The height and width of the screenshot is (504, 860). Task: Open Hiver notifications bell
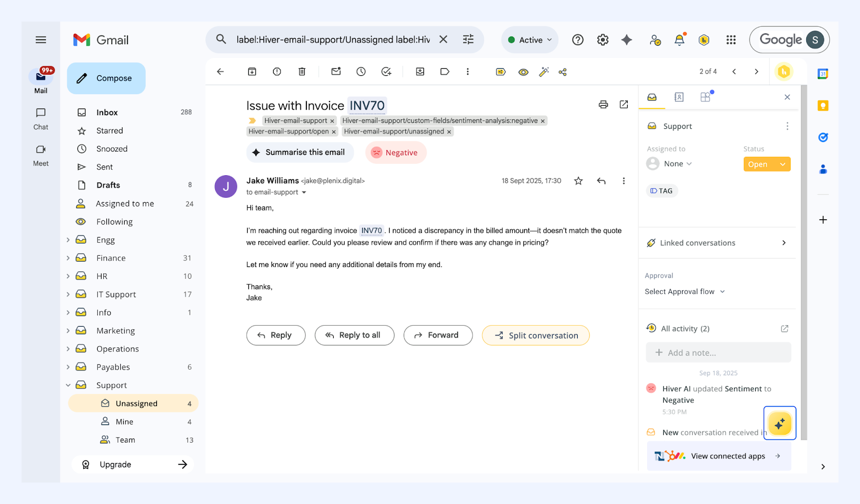pos(680,39)
